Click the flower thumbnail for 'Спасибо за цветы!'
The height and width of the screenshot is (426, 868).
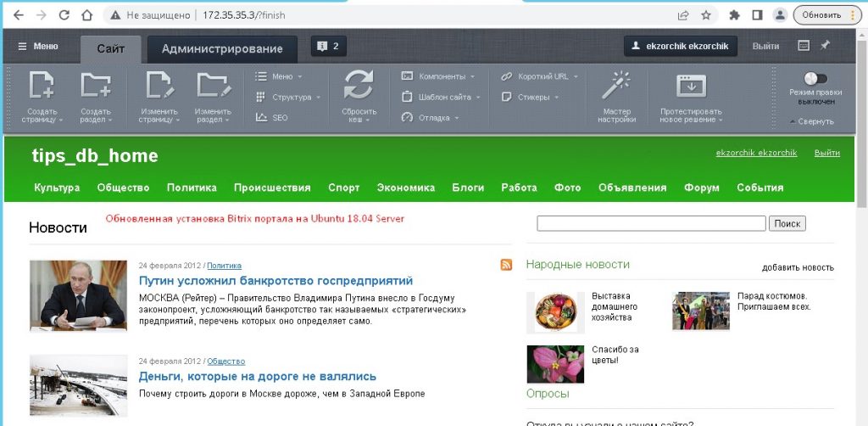tap(555, 363)
